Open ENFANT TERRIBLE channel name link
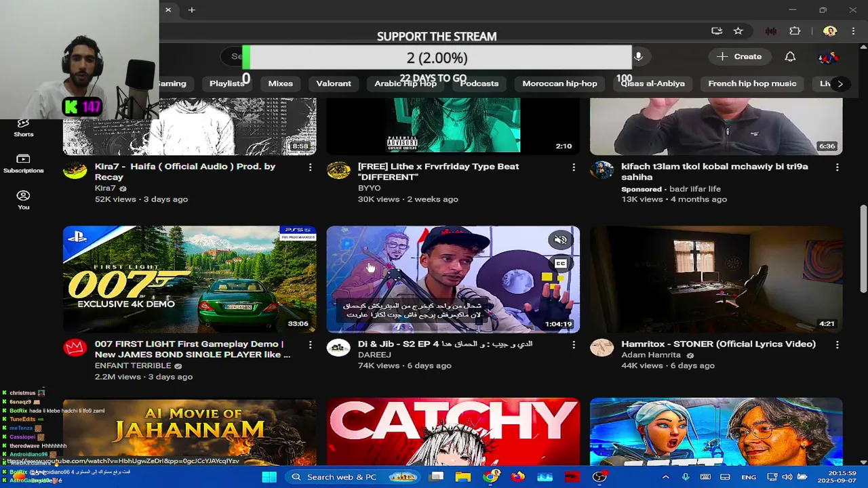 tap(133, 365)
